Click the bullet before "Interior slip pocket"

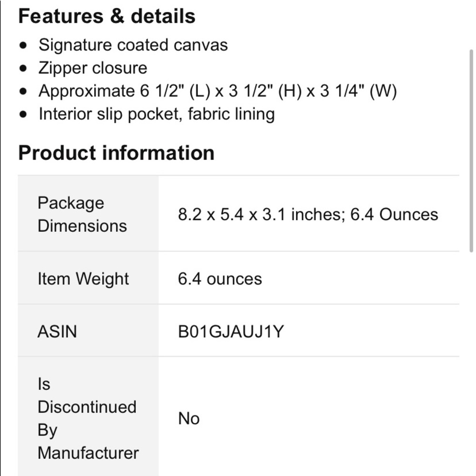24,115
